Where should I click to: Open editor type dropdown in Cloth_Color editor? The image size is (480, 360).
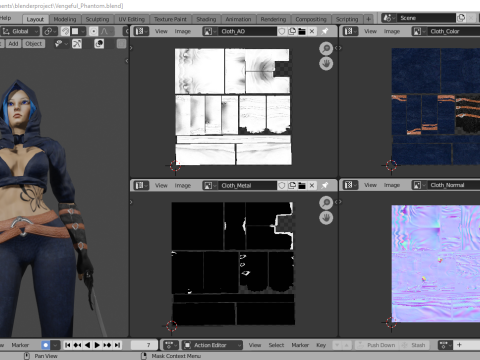tap(350, 31)
